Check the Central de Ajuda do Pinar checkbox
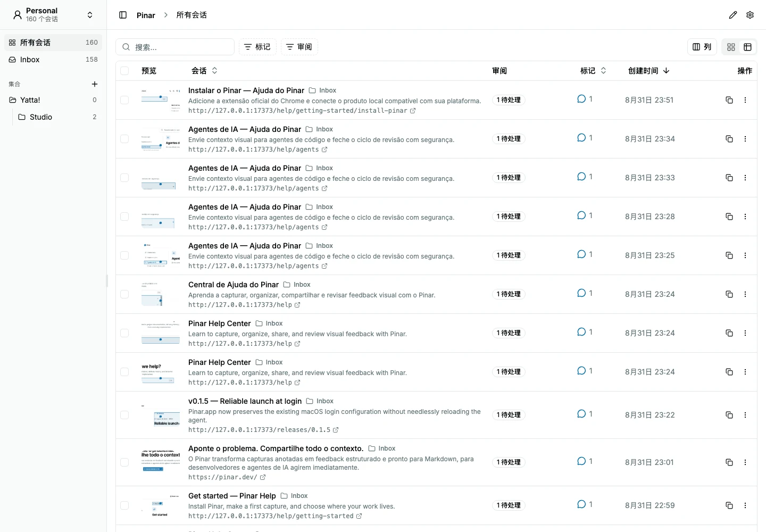The height and width of the screenshot is (532, 766). pos(124,294)
